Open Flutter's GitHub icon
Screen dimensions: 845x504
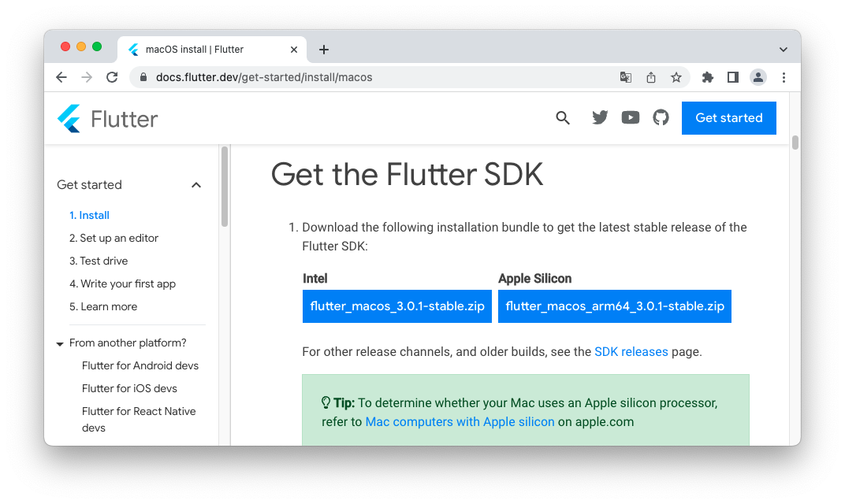click(661, 117)
